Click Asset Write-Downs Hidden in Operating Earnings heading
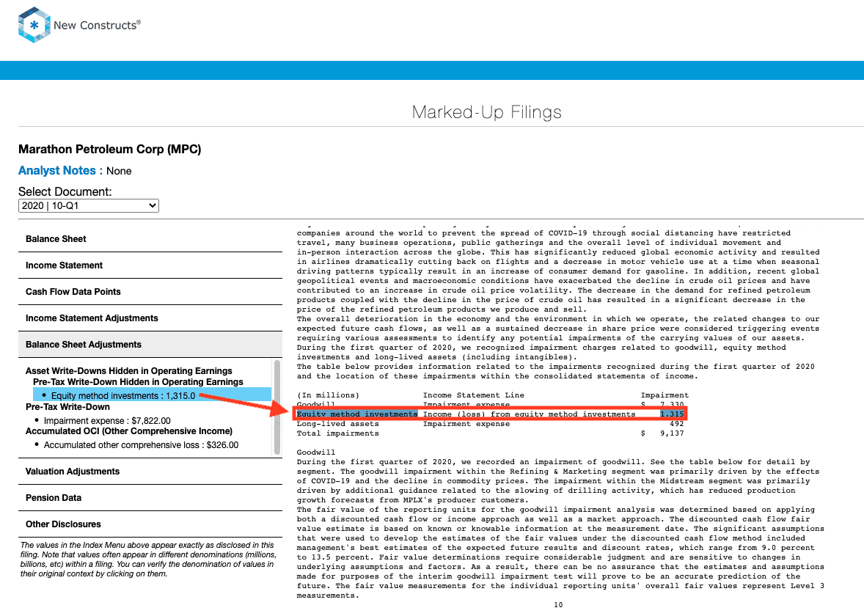This screenshot has height=616, width=864. point(129,371)
